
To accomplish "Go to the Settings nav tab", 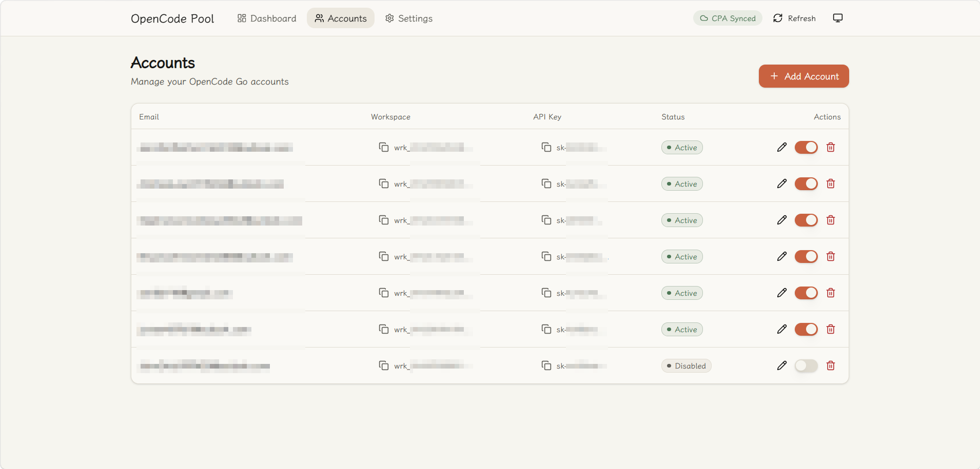I will [x=409, y=18].
